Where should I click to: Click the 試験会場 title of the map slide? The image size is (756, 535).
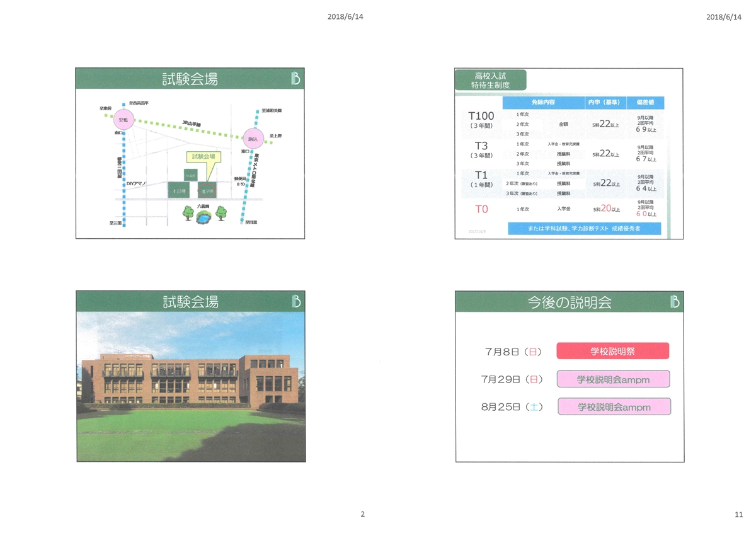(190, 79)
